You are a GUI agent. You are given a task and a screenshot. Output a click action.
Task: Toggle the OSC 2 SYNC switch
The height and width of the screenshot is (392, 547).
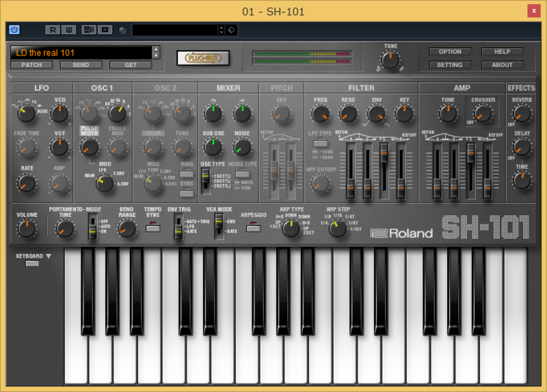pos(187,193)
